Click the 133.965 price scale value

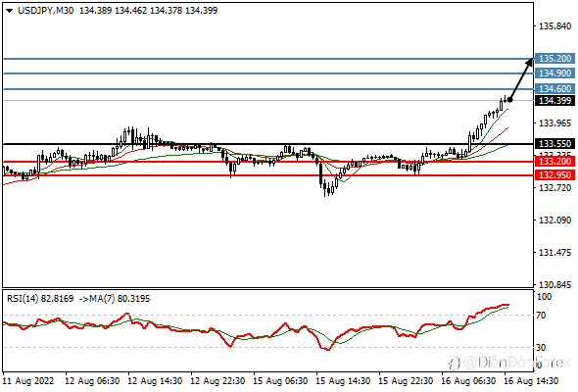click(x=554, y=123)
